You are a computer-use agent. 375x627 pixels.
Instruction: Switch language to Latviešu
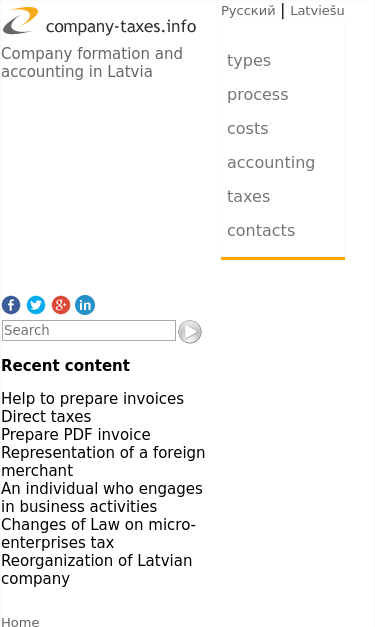317,10
